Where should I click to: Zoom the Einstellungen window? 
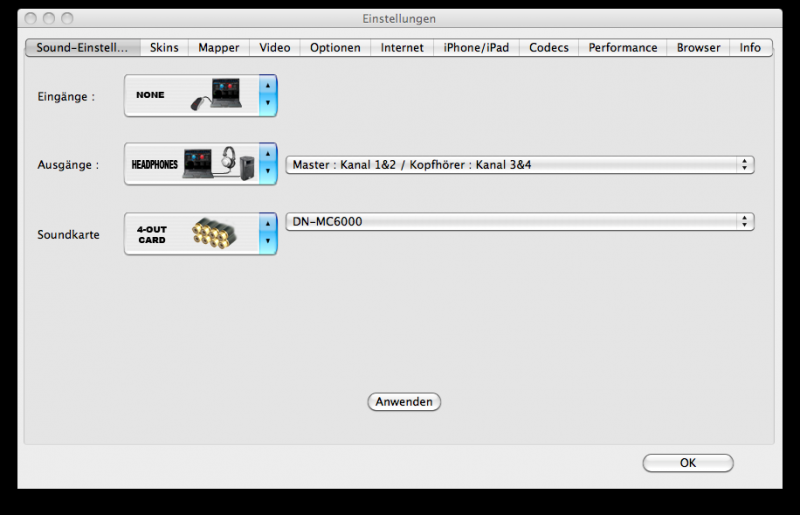coord(67,18)
